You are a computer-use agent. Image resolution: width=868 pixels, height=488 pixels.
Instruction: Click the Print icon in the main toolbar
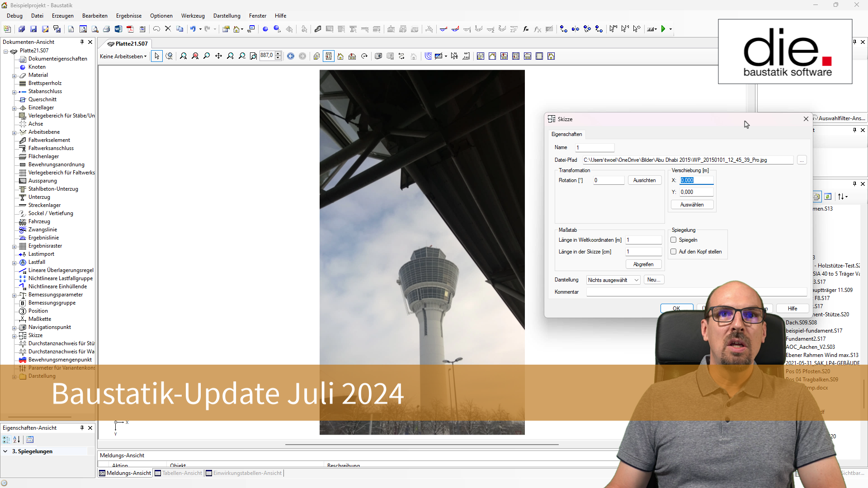(106, 29)
